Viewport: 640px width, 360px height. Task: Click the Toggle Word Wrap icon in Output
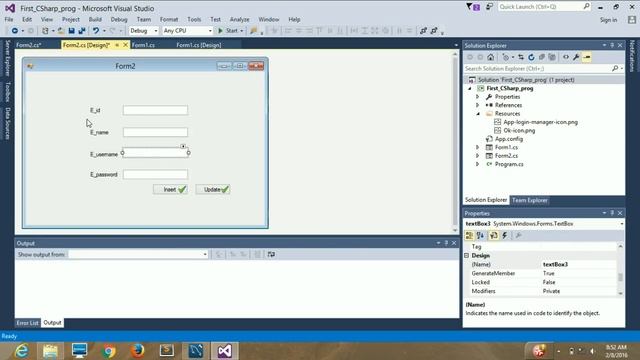click(x=271, y=254)
